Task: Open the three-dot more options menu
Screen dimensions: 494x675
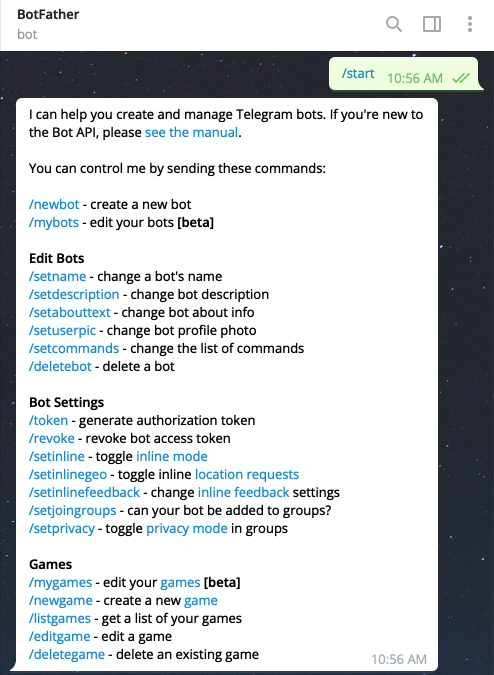Action: coord(470,24)
